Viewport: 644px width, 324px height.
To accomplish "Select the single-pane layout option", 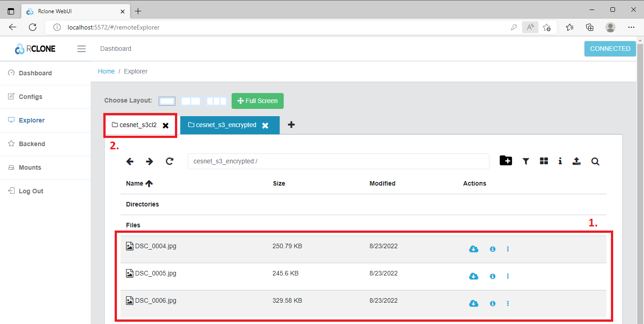I will click(167, 101).
